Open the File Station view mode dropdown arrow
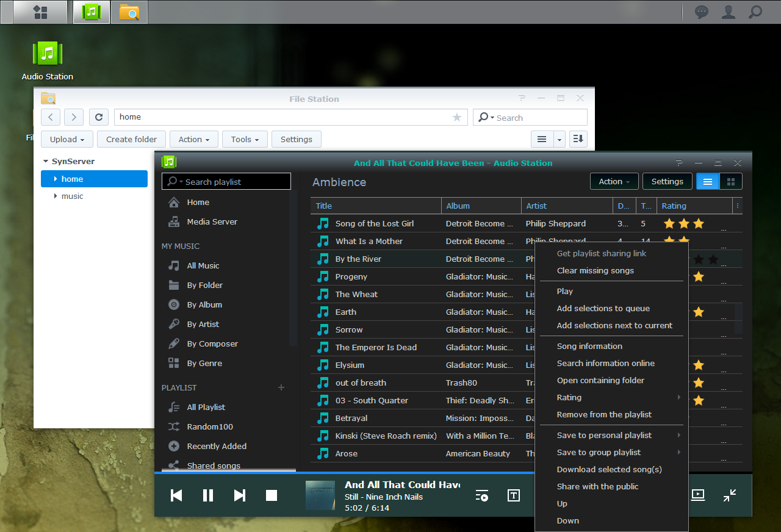Screen dimensions: 781x532 click(x=560, y=139)
